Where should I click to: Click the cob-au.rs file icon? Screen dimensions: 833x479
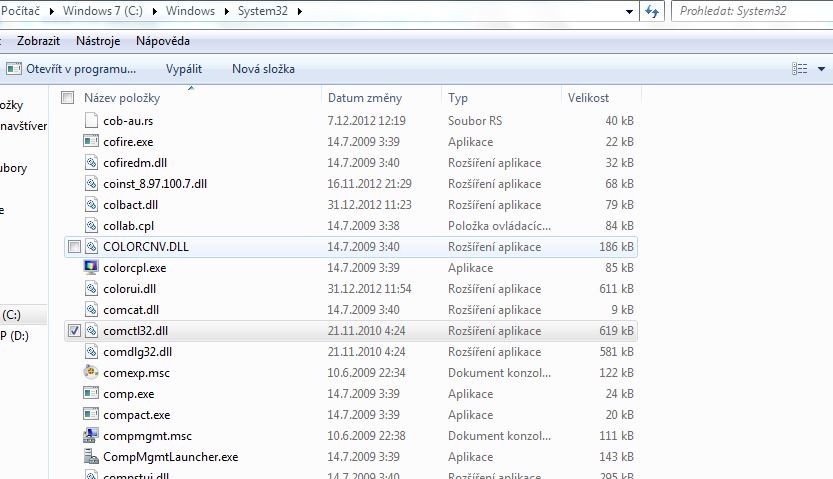[x=91, y=121]
